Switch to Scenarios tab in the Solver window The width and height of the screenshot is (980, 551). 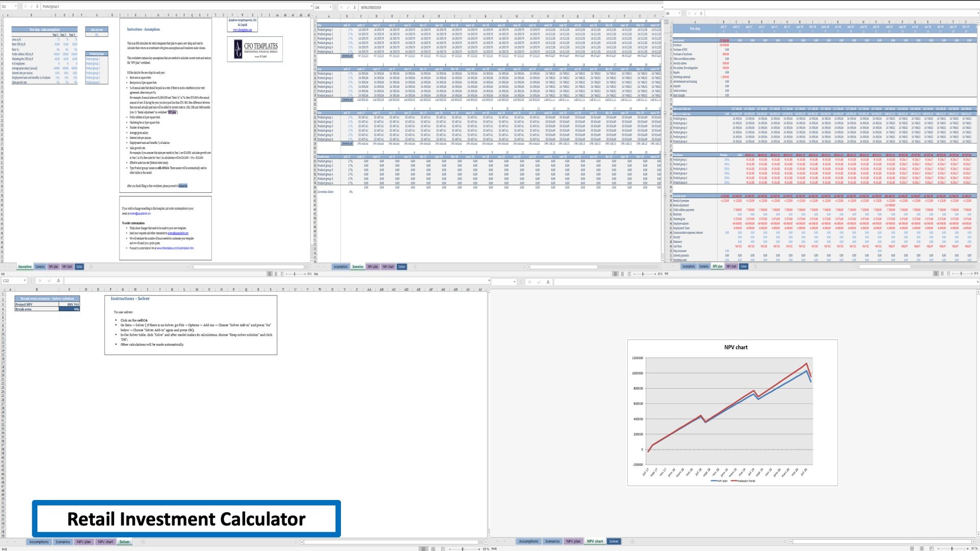pos(63,542)
